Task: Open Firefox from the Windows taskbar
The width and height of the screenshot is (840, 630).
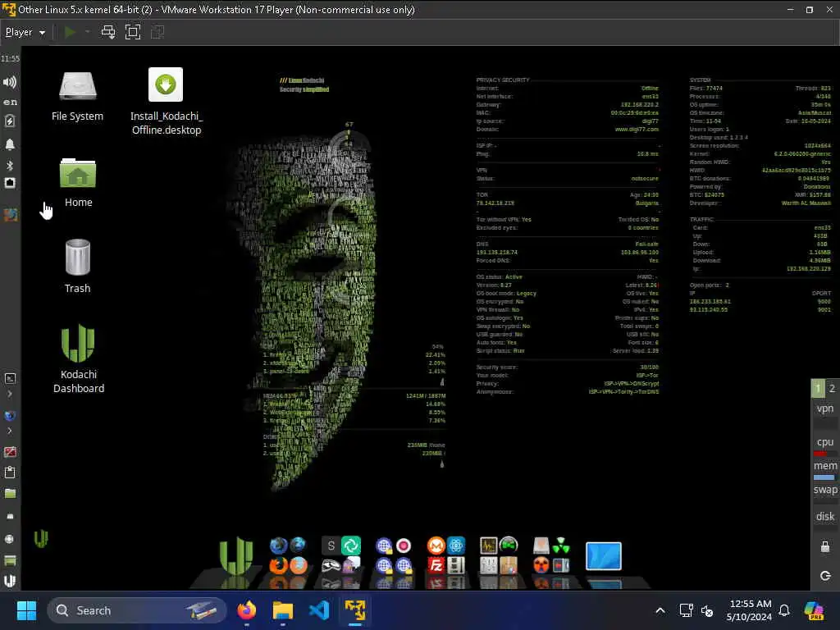Action: click(x=247, y=610)
